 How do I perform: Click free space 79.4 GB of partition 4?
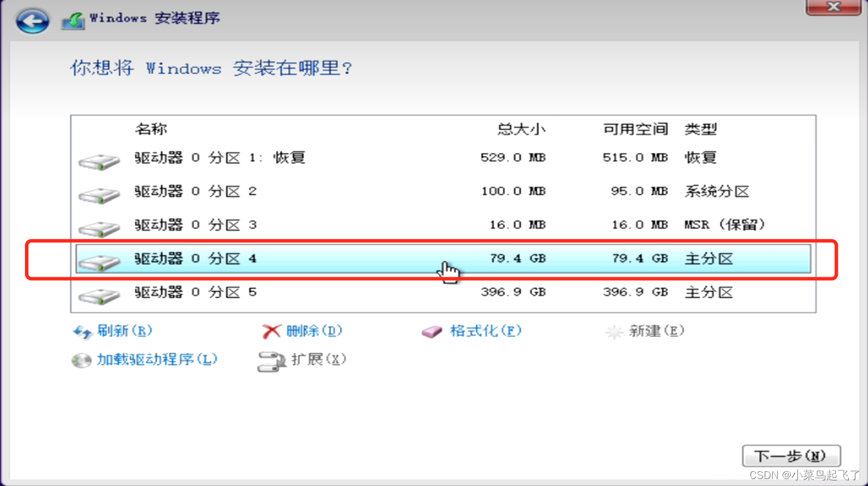click(640, 259)
